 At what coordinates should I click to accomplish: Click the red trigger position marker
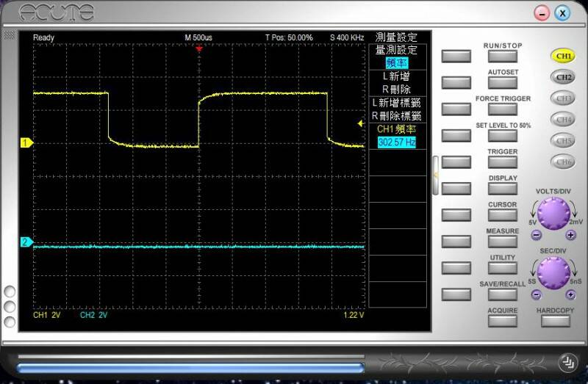(x=199, y=48)
